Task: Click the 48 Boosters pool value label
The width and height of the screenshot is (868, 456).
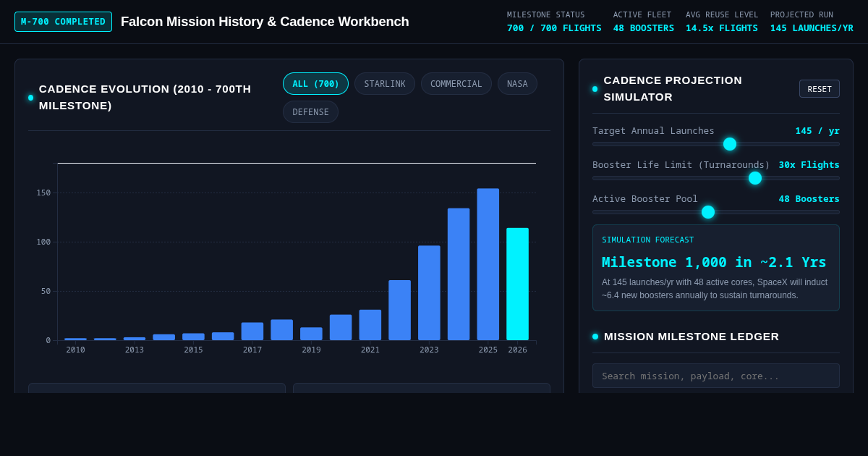Action: pyautogui.click(x=809, y=199)
